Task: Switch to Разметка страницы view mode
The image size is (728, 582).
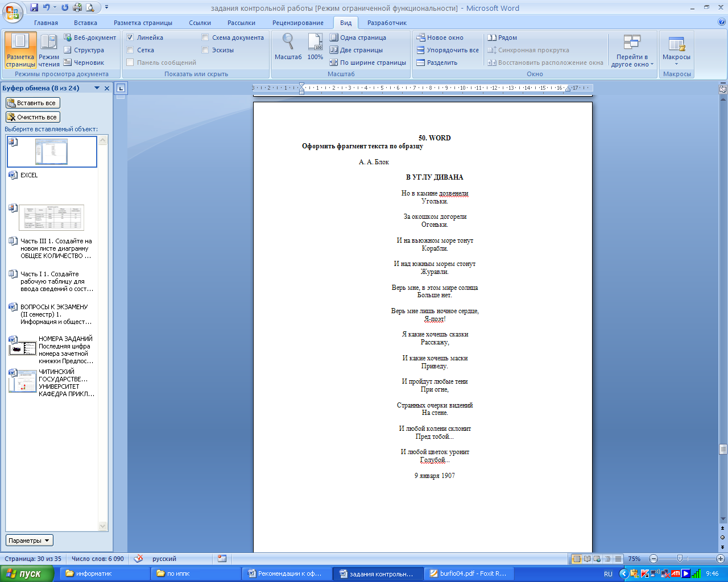Action: 20,51
